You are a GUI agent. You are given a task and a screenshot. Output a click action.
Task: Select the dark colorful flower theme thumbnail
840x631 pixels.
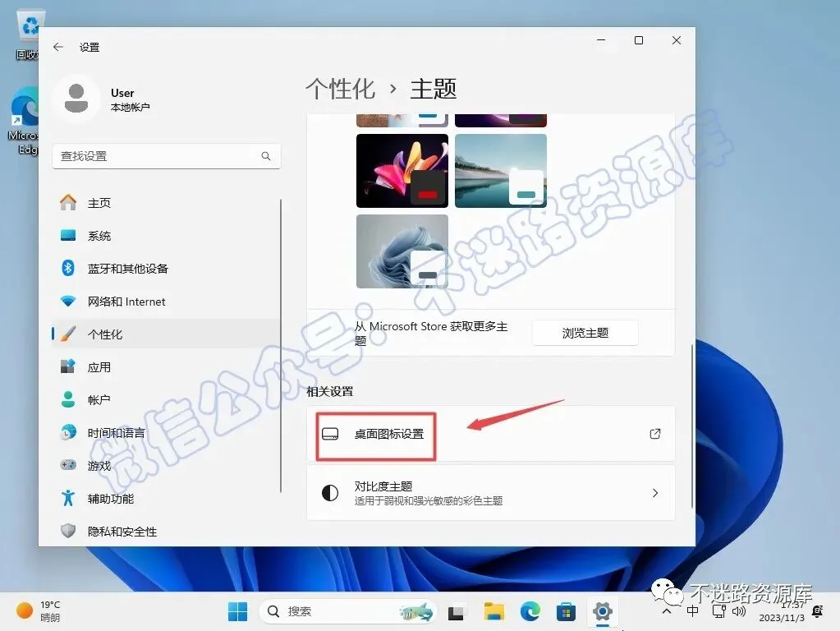(x=402, y=170)
